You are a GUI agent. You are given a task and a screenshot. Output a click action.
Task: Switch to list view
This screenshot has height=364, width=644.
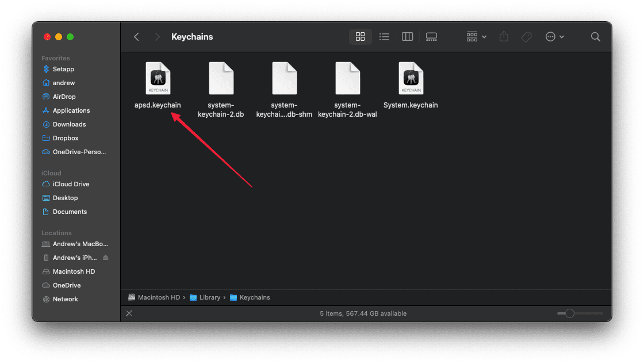point(384,37)
